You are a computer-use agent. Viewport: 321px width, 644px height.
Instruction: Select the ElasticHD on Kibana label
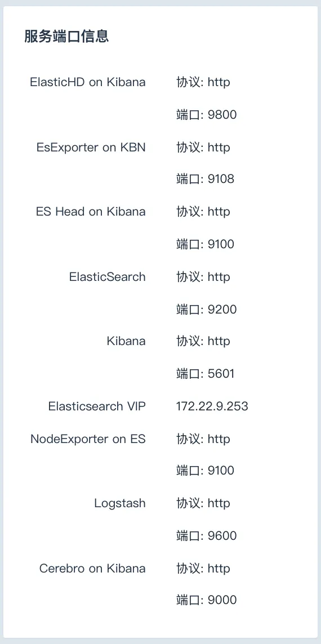click(87, 82)
